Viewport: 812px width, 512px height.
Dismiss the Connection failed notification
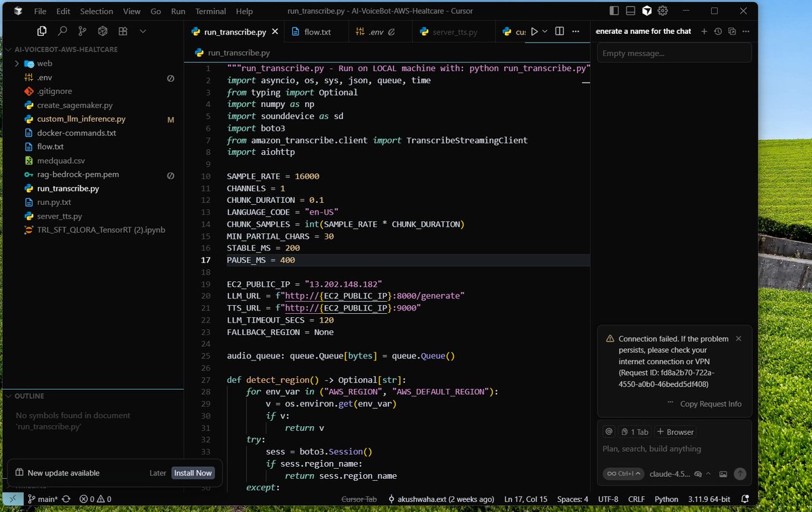(738, 338)
